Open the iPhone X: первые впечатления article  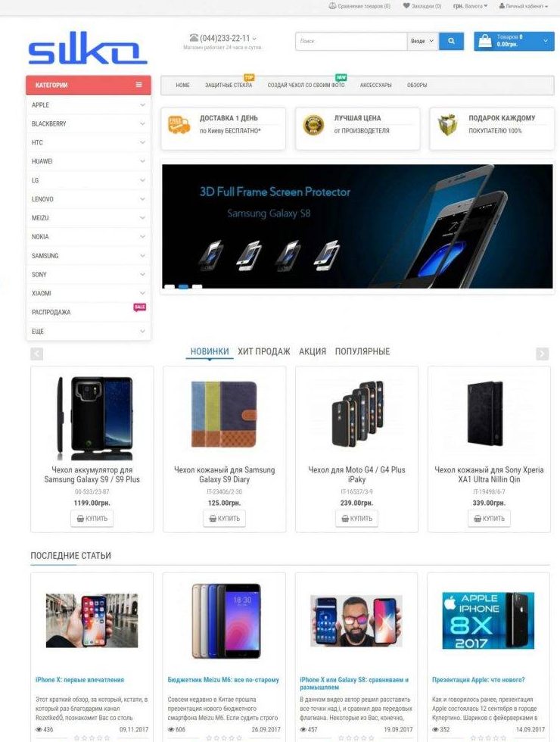(x=79, y=680)
